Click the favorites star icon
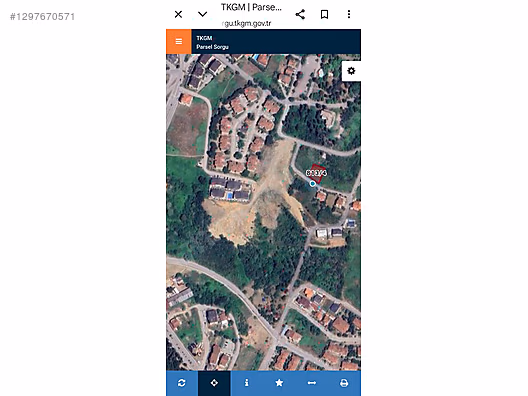Viewport: 528px width, 396px height. click(x=279, y=383)
